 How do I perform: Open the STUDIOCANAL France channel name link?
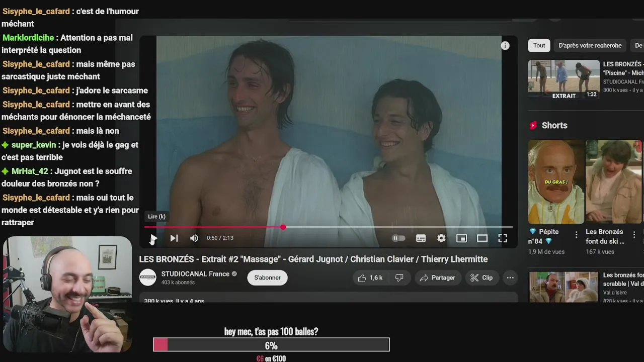point(195,274)
